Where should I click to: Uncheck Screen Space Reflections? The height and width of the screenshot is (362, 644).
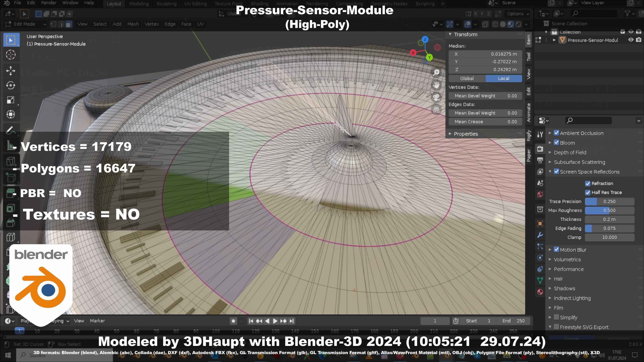point(556,172)
